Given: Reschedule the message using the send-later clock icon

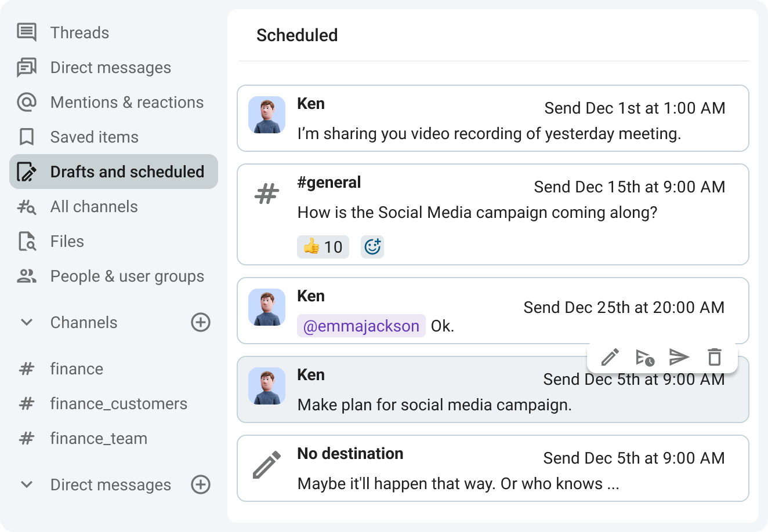Looking at the screenshot, I should (644, 357).
